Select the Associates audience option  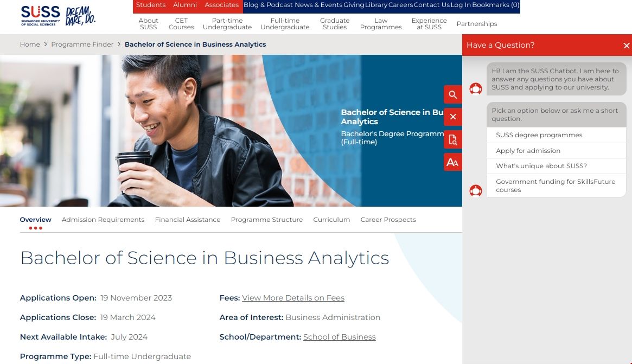(x=221, y=5)
